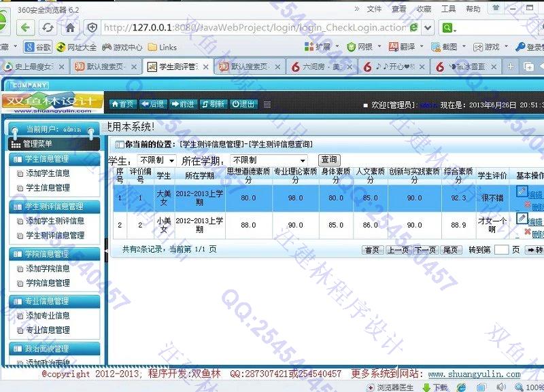Open the 收藏 menu
Viewport: 544px width, 392px height.
(x=424, y=9)
